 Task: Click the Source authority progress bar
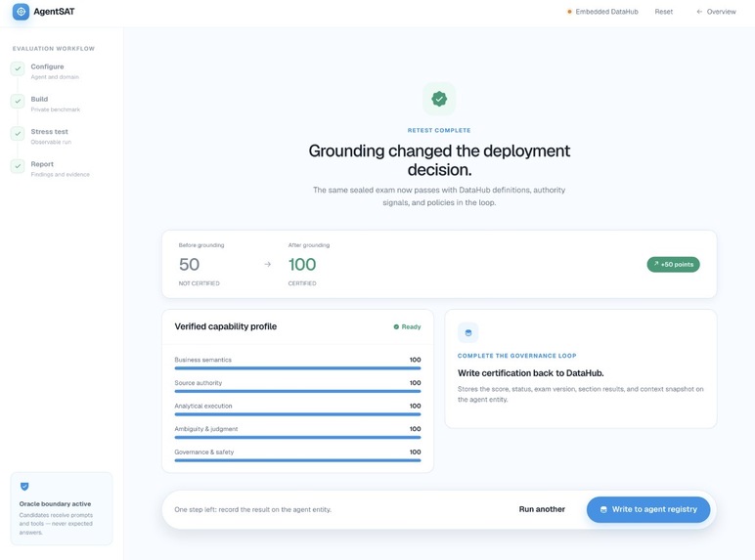[297, 391]
